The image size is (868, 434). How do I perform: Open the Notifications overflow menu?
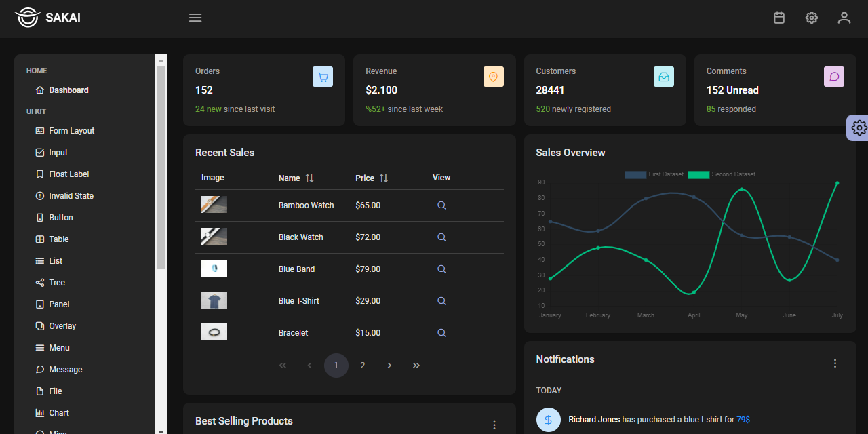[835, 363]
